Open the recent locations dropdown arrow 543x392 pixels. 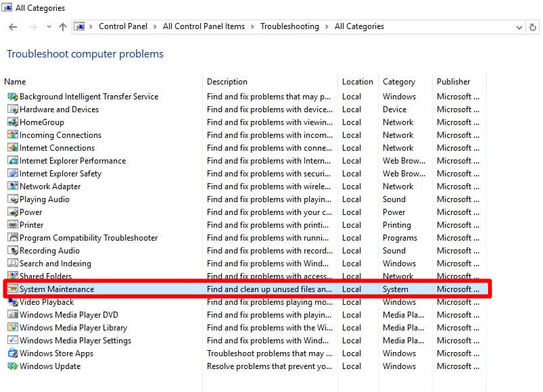[48, 27]
